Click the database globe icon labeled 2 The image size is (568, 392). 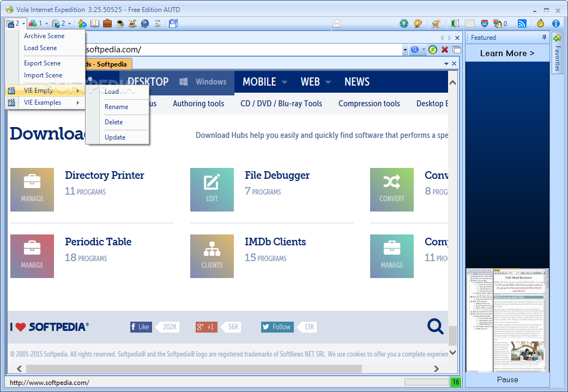pos(56,23)
